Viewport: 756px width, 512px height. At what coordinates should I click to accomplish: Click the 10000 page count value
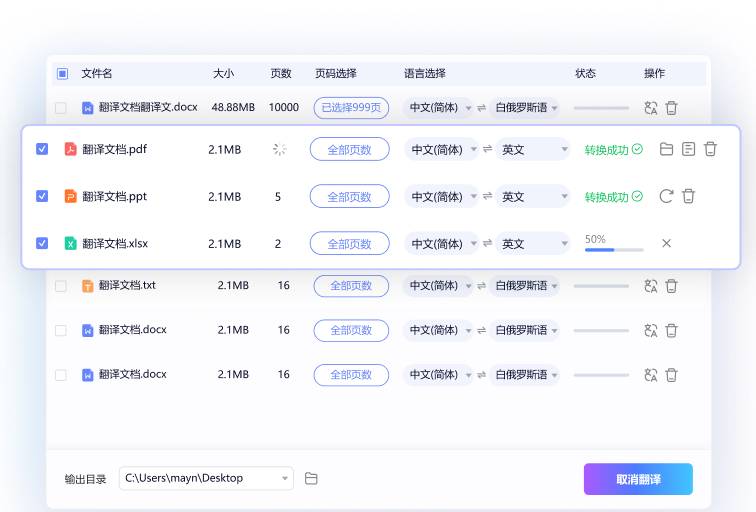click(284, 108)
